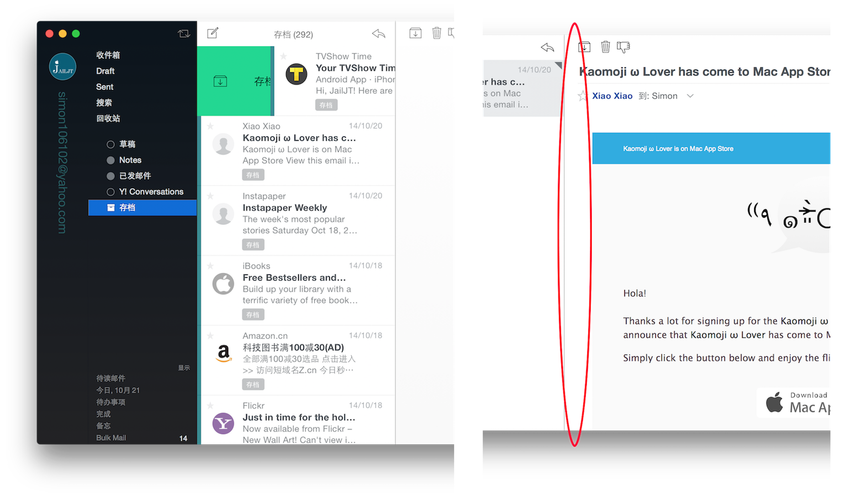This screenshot has width=868, height=497.
Task: Click the green archive swipe action icon
Action: [220, 81]
